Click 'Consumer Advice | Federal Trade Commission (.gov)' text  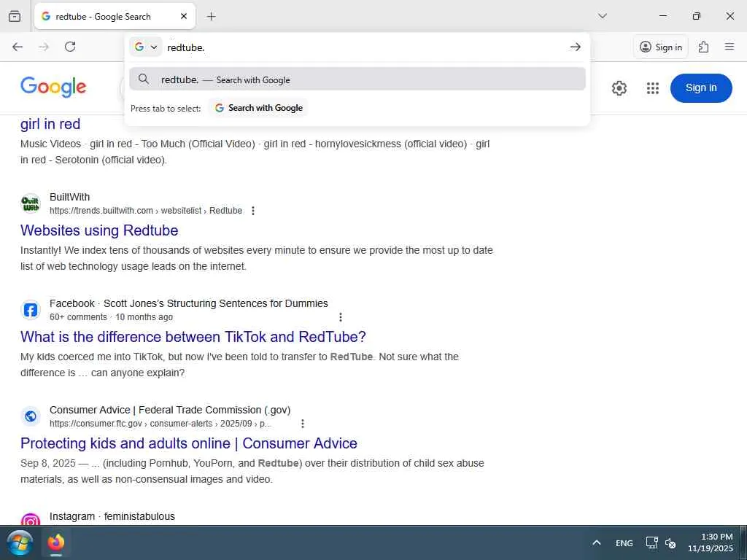coord(170,410)
